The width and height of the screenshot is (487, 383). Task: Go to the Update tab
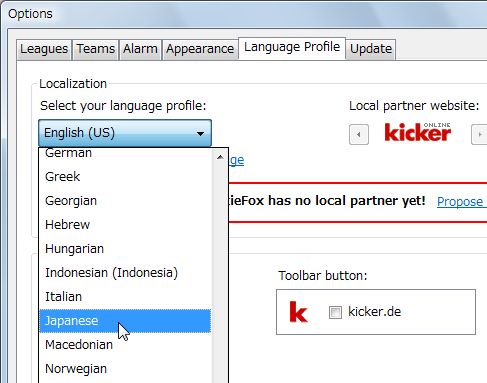(x=371, y=49)
